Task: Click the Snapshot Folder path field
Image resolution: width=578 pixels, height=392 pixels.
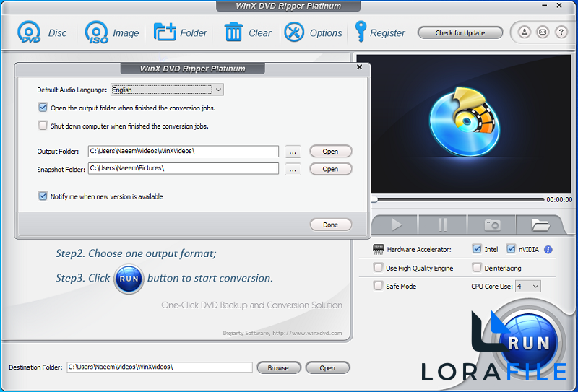Action: tap(184, 168)
